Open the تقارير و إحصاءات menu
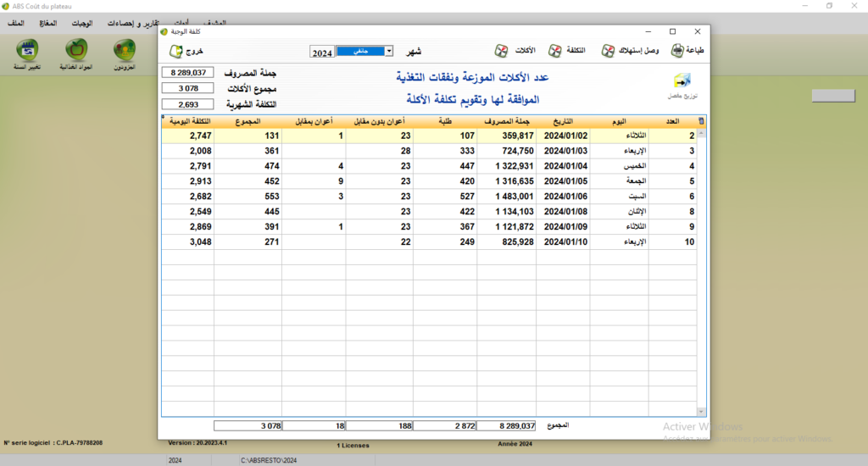868x466 pixels. [x=133, y=23]
